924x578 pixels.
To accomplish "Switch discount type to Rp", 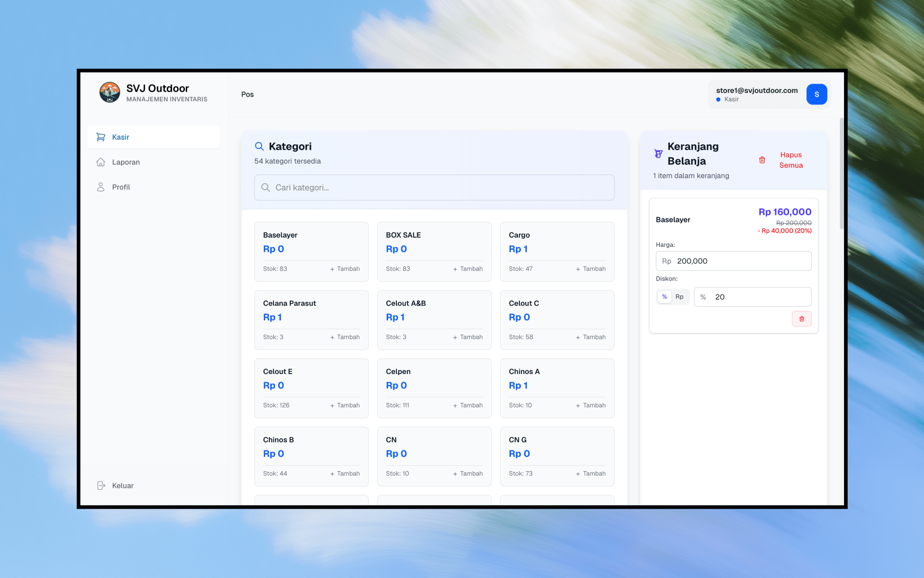I will pos(679,297).
